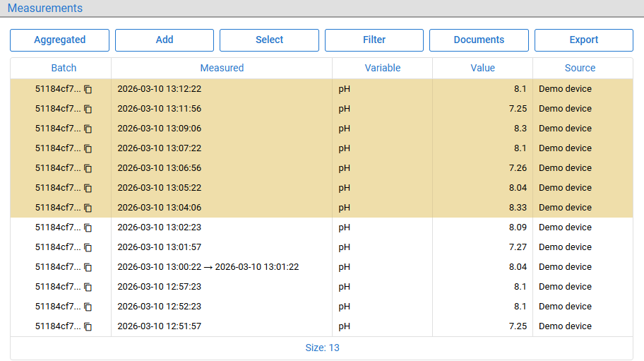The height and width of the screenshot is (361, 644).
Task: Click value 8.3 in 13:09:06 row
Action: (520, 128)
